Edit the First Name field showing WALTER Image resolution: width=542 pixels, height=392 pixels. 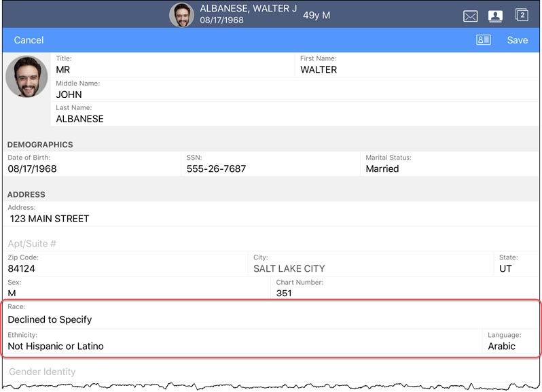click(417, 65)
